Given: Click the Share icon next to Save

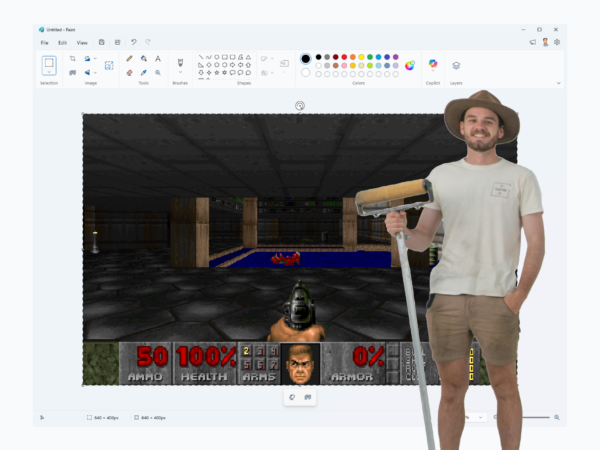Looking at the screenshot, I should pyautogui.click(x=117, y=42).
